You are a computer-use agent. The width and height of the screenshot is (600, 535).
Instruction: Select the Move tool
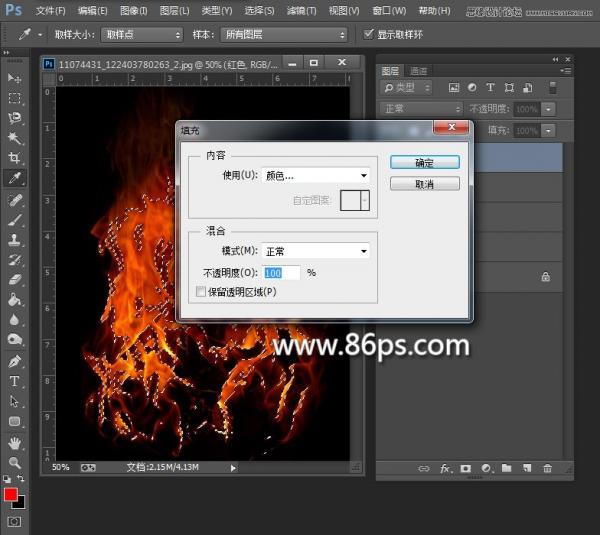click(x=14, y=78)
